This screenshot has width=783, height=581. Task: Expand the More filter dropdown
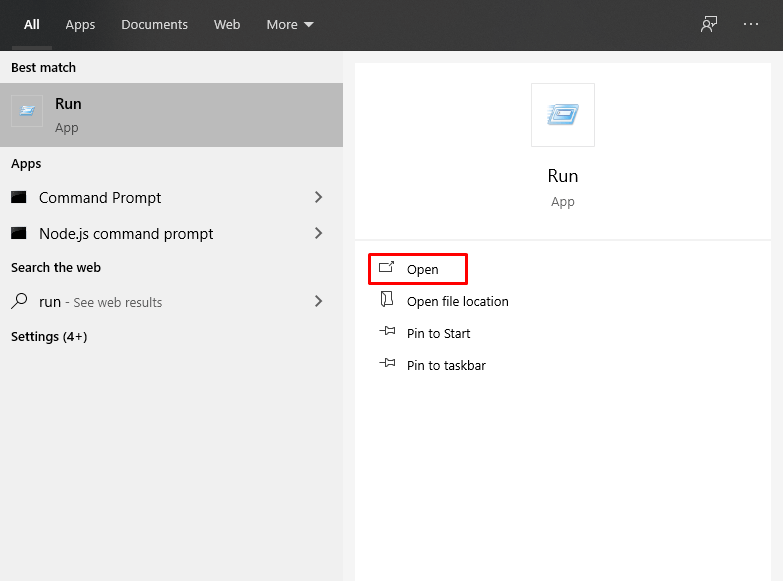(290, 24)
